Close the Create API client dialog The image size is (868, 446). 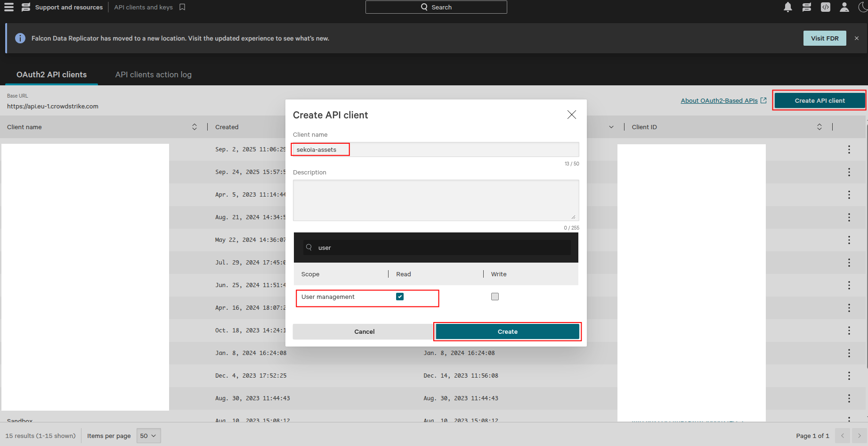(x=571, y=115)
